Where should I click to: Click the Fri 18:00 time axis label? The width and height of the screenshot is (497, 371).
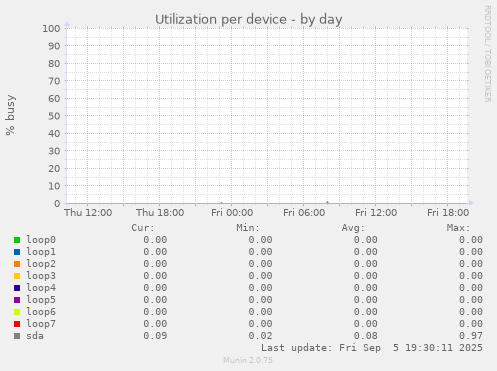coord(448,213)
